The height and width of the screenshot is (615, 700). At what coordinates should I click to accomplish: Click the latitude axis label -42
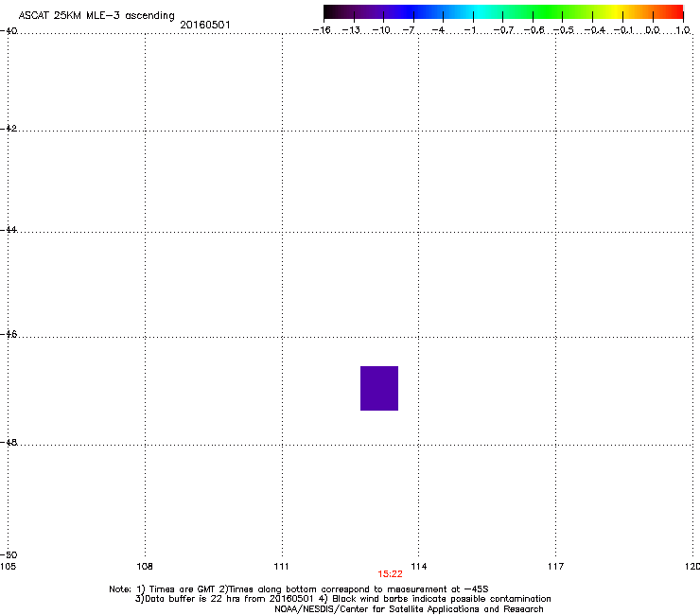[9, 128]
